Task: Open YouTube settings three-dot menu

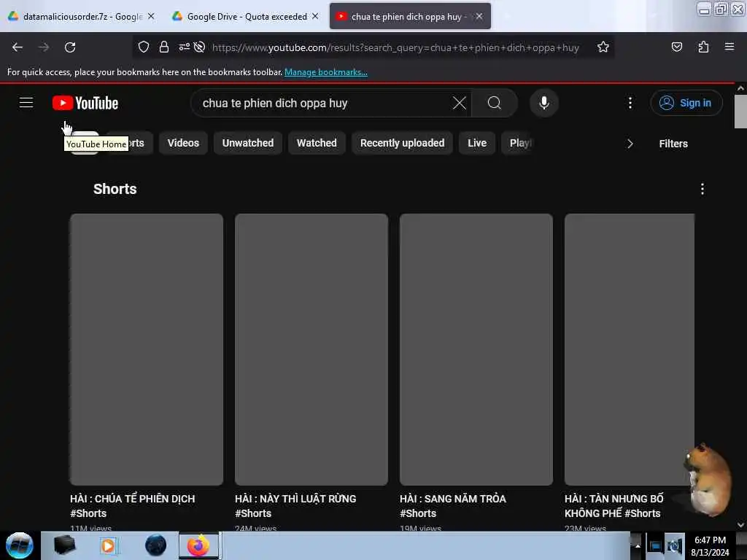Action: tap(630, 103)
